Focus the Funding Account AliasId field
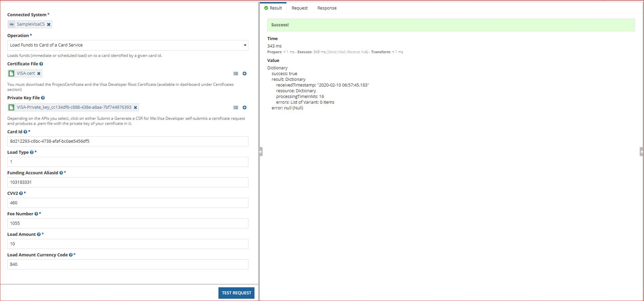 tap(128, 182)
